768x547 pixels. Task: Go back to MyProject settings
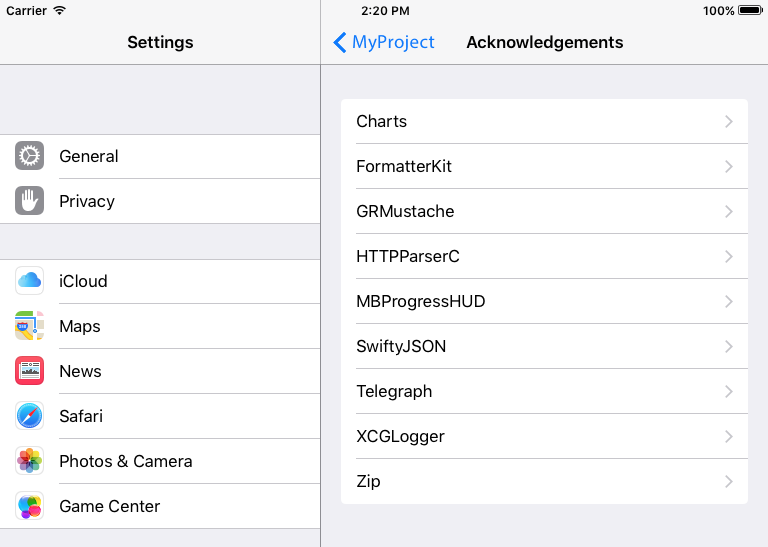pos(384,42)
